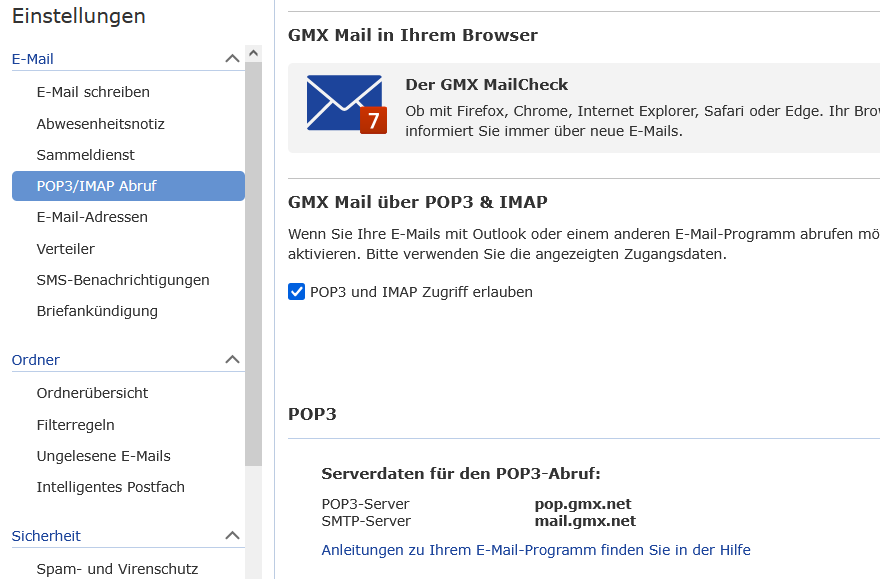Select Briefankündigung in sidebar
Viewport: 880px width, 579px height.
pos(97,311)
